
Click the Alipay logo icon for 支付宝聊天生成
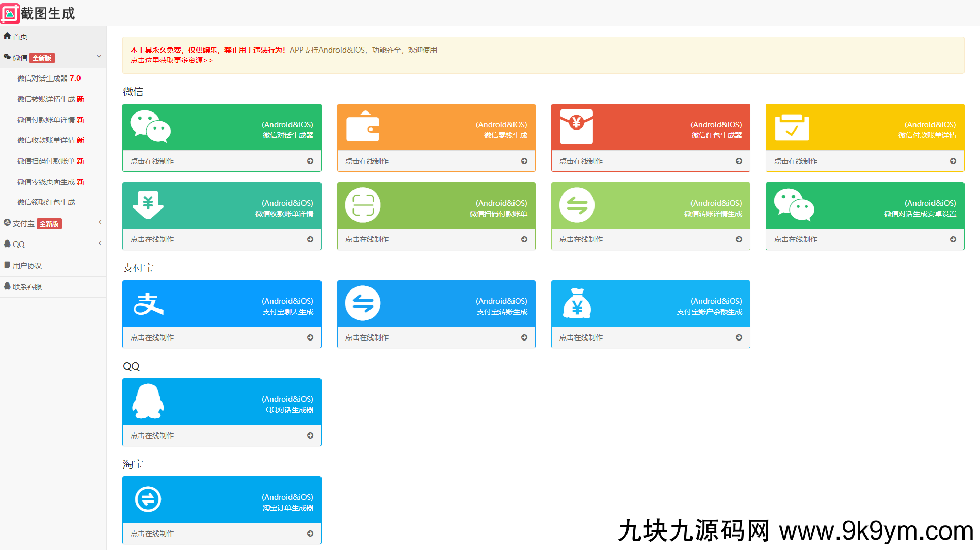[149, 303]
